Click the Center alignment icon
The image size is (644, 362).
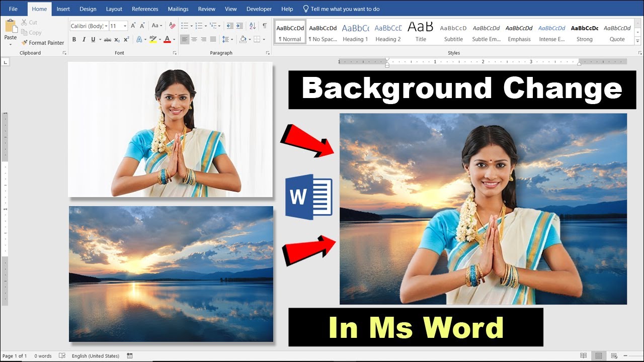coord(194,39)
